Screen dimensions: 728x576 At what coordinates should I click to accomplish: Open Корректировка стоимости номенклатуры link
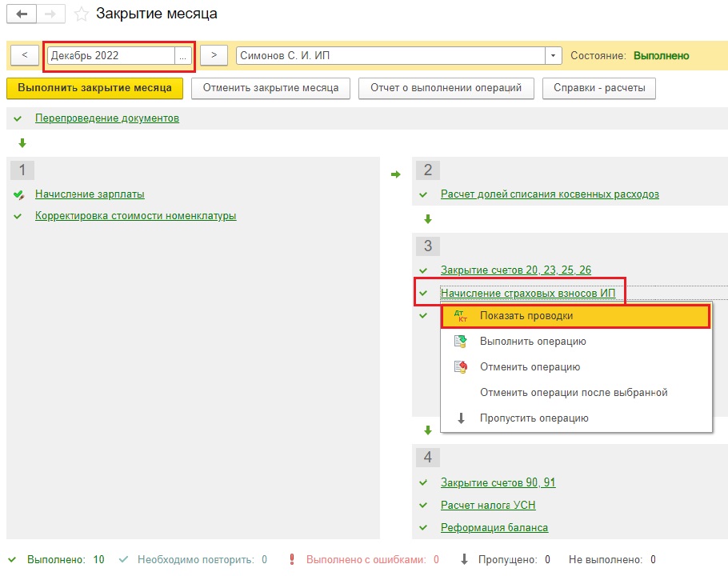pyautogui.click(x=135, y=216)
